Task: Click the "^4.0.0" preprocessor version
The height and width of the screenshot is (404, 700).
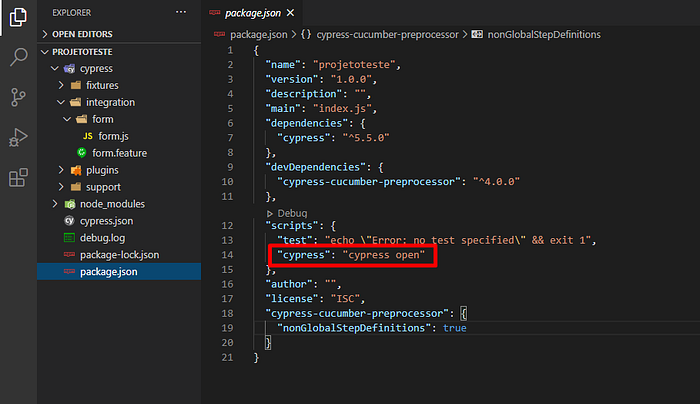Action: (496, 182)
